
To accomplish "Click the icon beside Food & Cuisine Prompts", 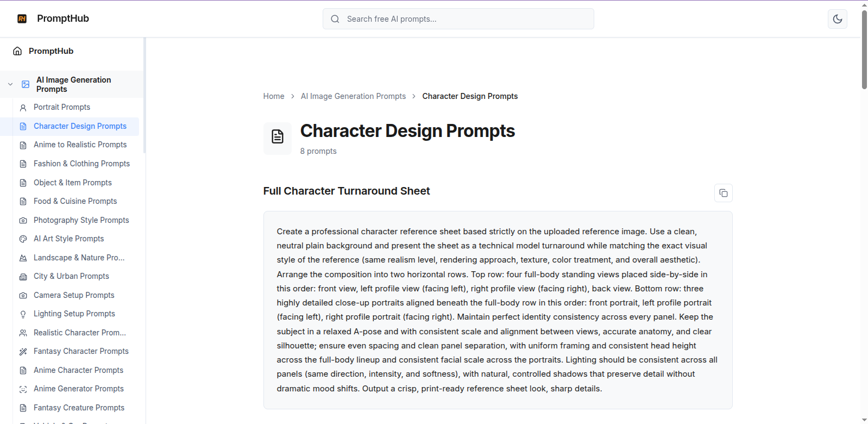I will (x=23, y=201).
